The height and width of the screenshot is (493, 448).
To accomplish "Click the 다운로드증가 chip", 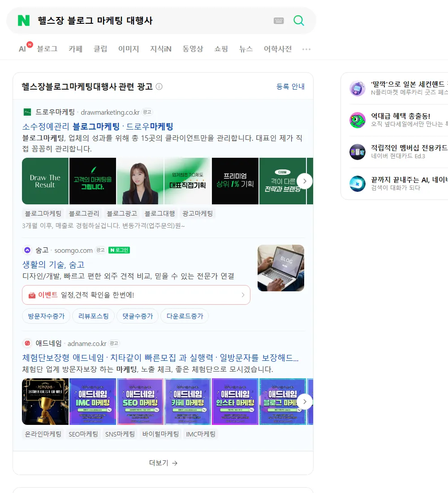I will coord(185,316).
